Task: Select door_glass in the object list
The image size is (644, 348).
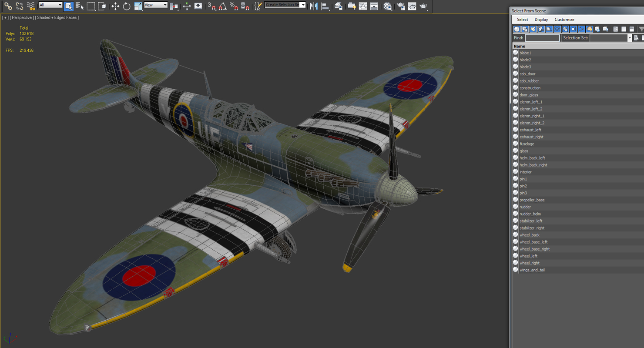Action: pos(578,95)
